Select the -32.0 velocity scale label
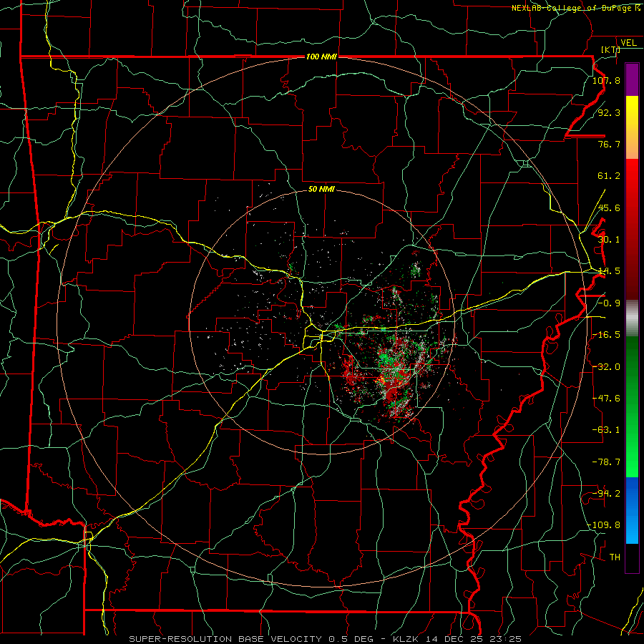Screen dimensions: 644x644 pyautogui.click(x=606, y=367)
